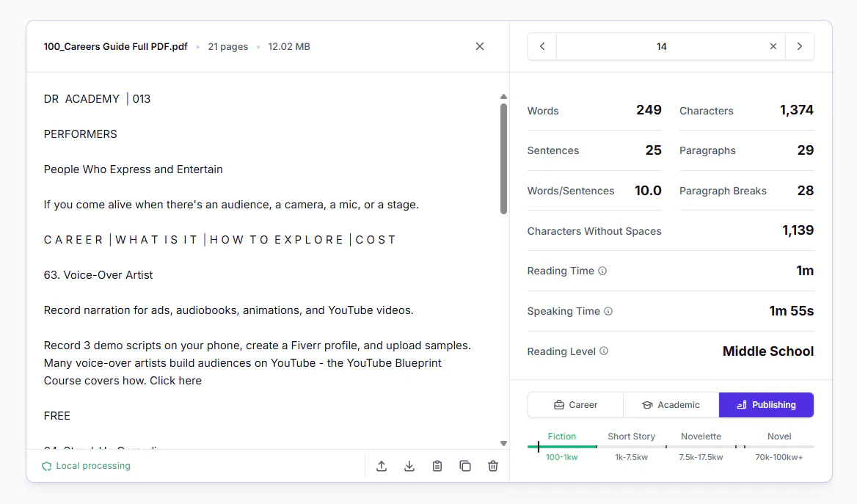The width and height of the screenshot is (857, 504).
Task: Click the 'Click here' text in paragraph
Action: (x=175, y=381)
